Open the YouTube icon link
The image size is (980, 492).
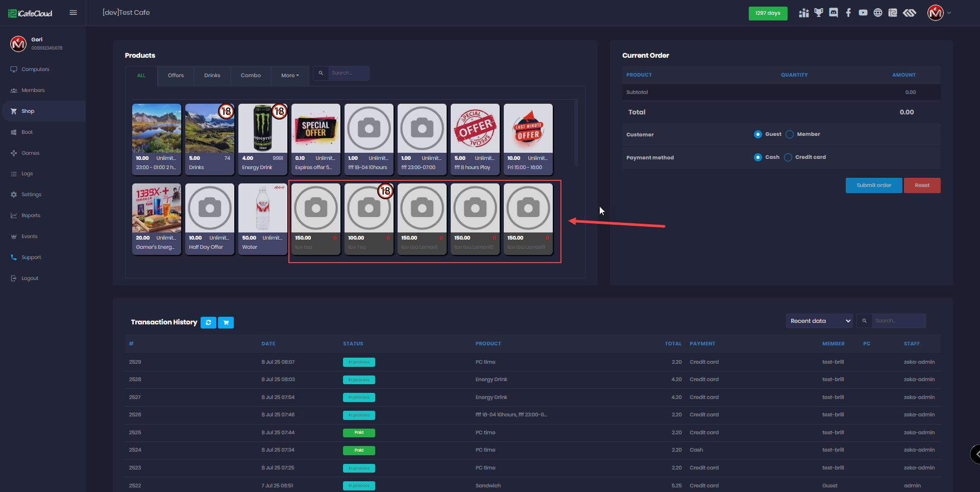[863, 13]
